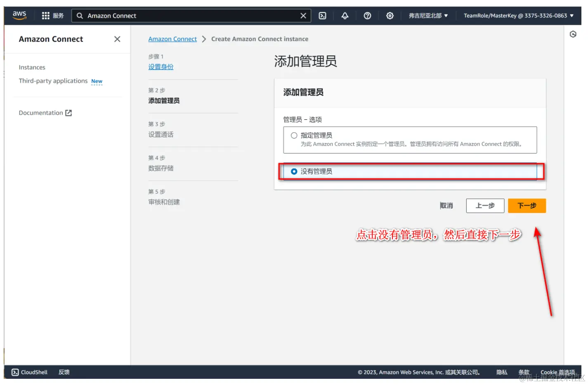Screen dimensions: 588x385
Task: Open the AWS home logo
Action: (x=19, y=15)
